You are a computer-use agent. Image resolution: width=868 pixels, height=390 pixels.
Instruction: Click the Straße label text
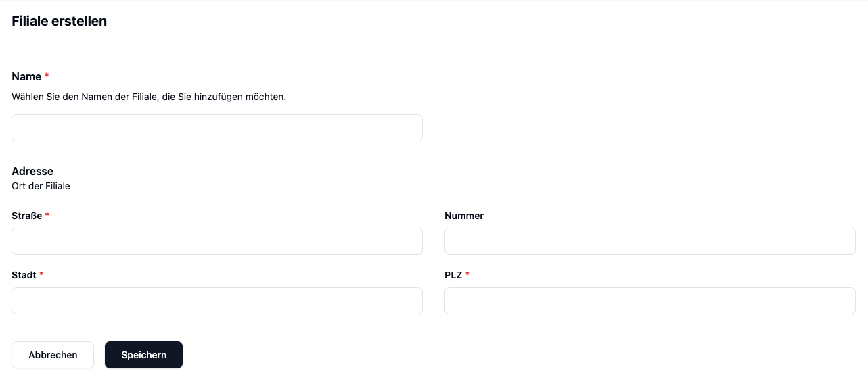(x=27, y=216)
